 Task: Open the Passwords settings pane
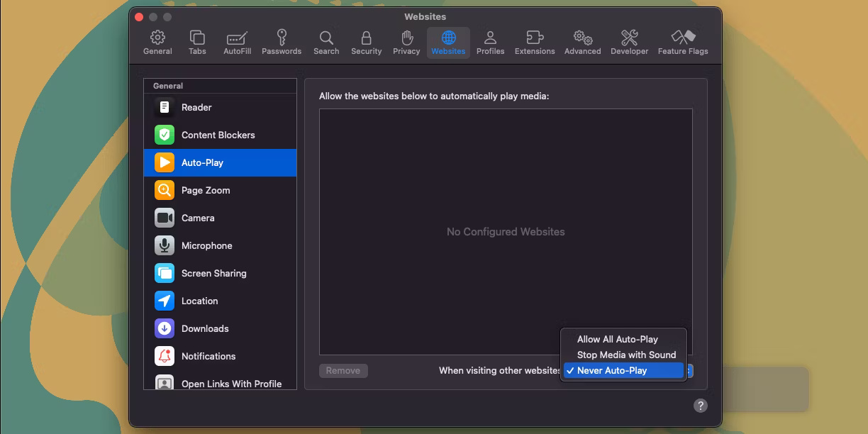click(x=282, y=41)
